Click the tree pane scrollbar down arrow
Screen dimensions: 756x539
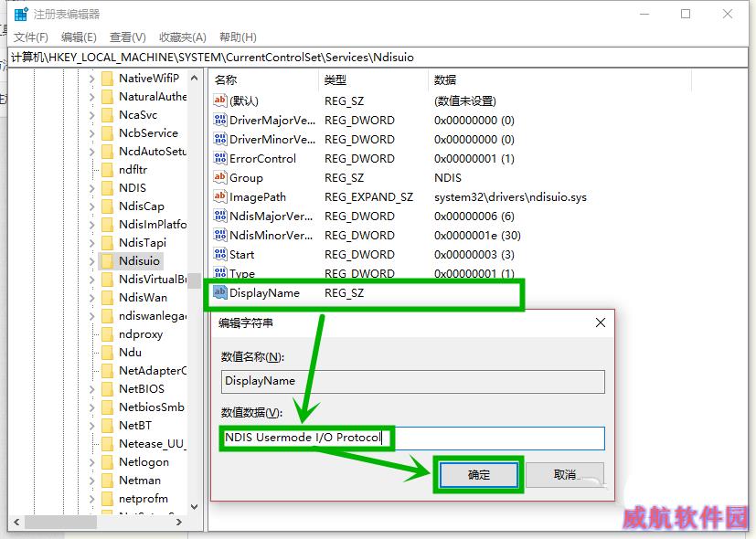pos(195,506)
